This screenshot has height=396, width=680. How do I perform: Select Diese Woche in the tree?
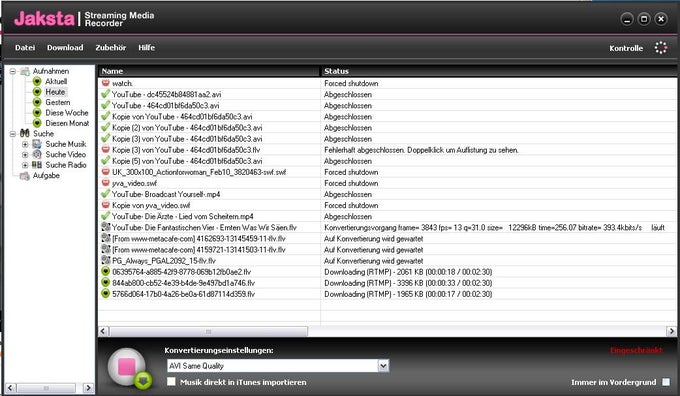pyautogui.click(x=67, y=113)
